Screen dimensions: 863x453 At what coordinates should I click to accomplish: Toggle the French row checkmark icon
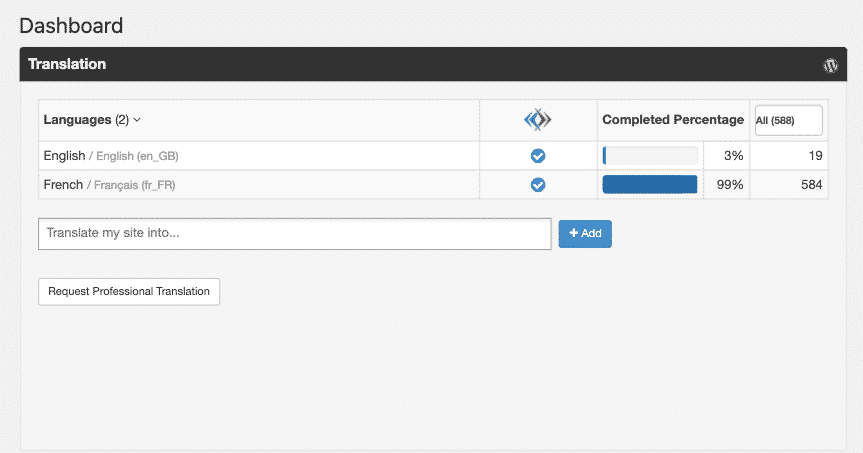click(x=538, y=185)
